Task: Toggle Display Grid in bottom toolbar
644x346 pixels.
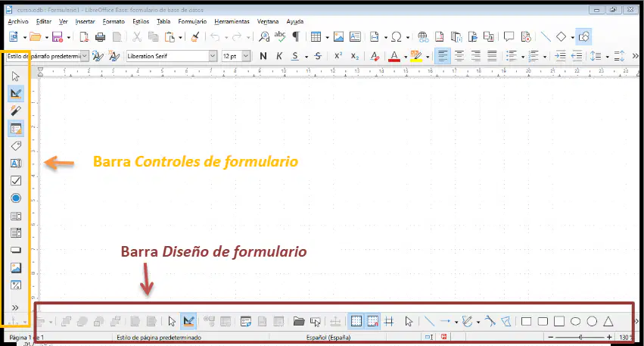Action: 356,321
